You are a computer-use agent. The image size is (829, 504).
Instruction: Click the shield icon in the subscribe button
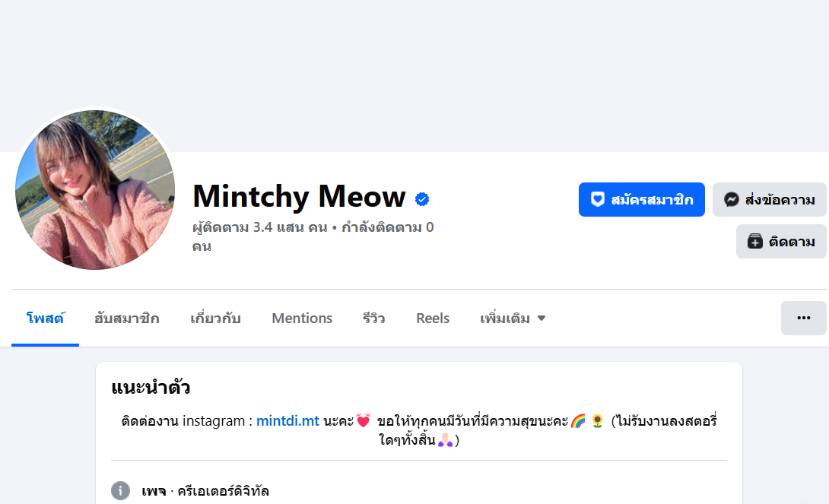click(x=598, y=199)
